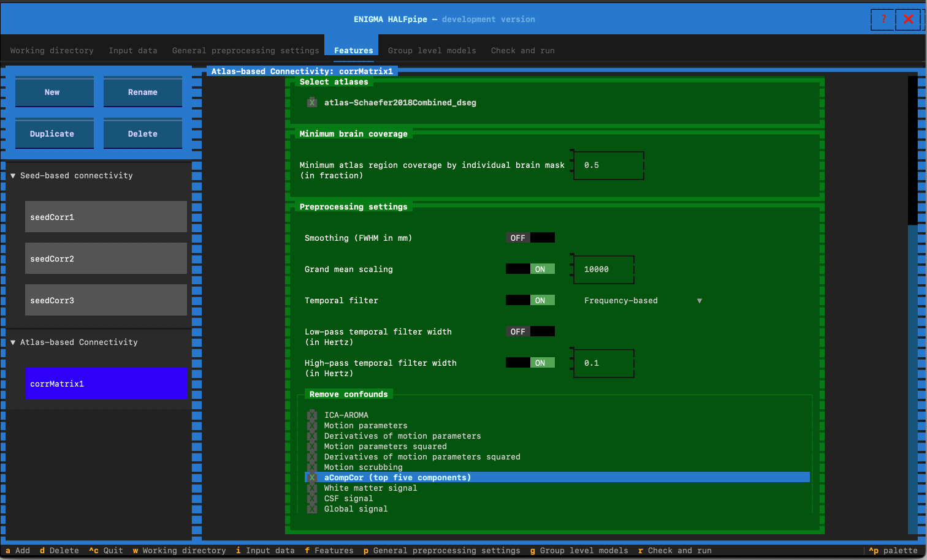The width and height of the screenshot is (927, 560).
Task: Click the Delete feature button
Action: 143,134
